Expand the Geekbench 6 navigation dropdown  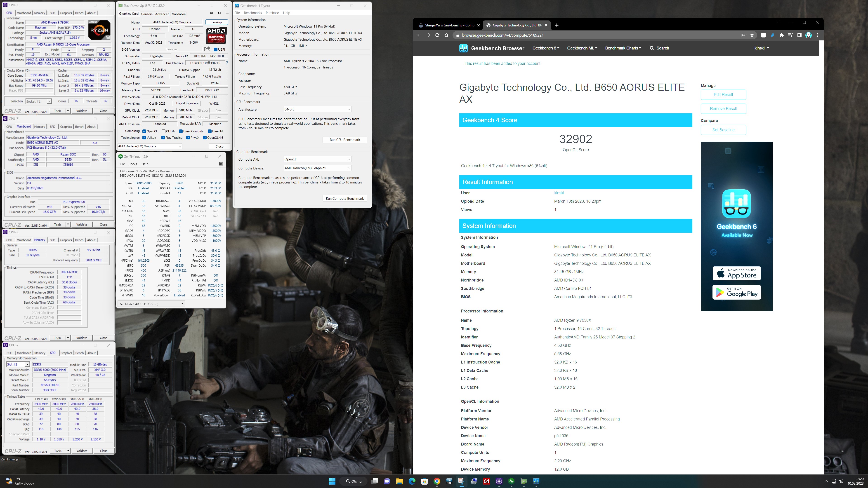pos(545,48)
